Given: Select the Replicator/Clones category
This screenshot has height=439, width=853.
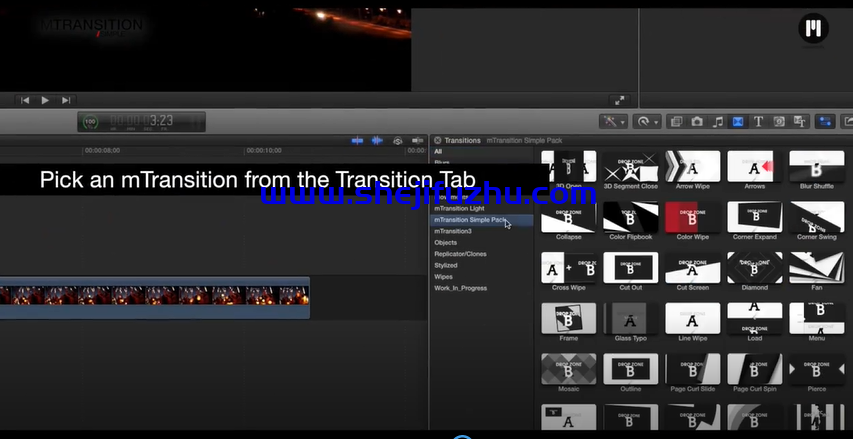Looking at the screenshot, I should pyautogui.click(x=460, y=254).
